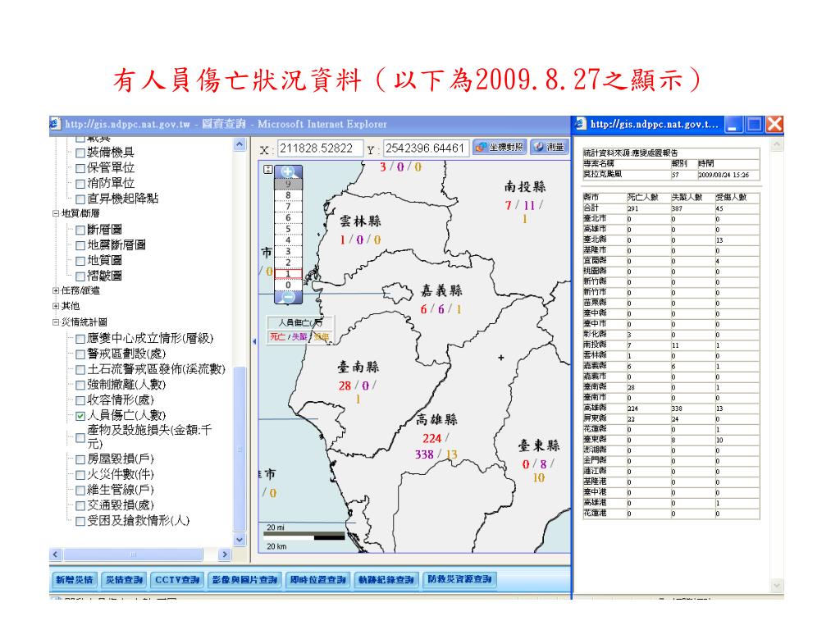This screenshot has height=630, width=840.
Task: Check the 維生管線(戶) checkbox
Action: pyautogui.click(x=80, y=491)
